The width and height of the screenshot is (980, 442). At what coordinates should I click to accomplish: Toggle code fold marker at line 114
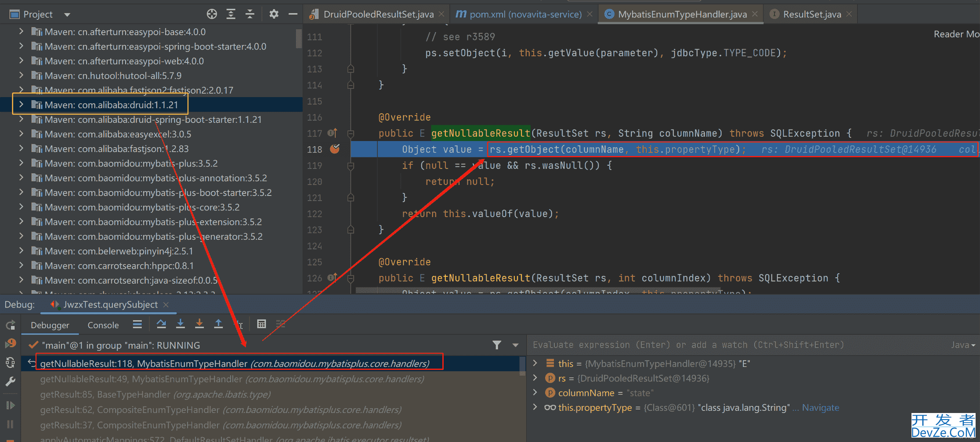coord(351,85)
